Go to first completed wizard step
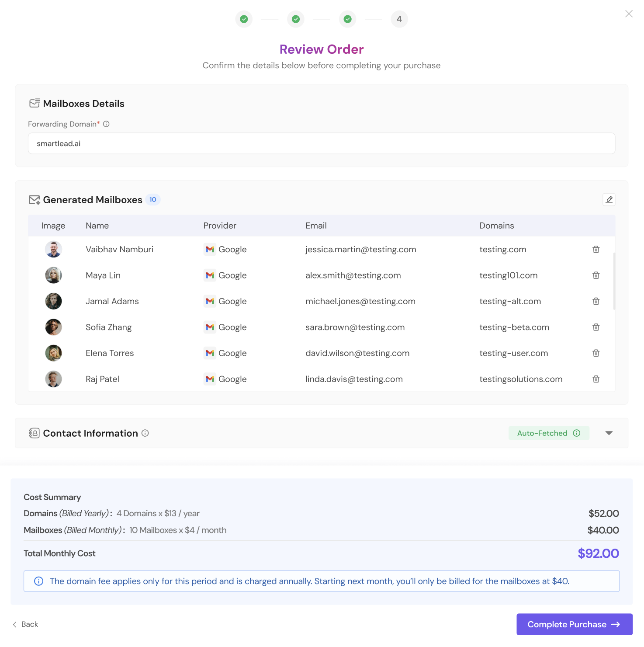Image resolution: width=644 pixels, height=647 pixels. pos(244,19)
